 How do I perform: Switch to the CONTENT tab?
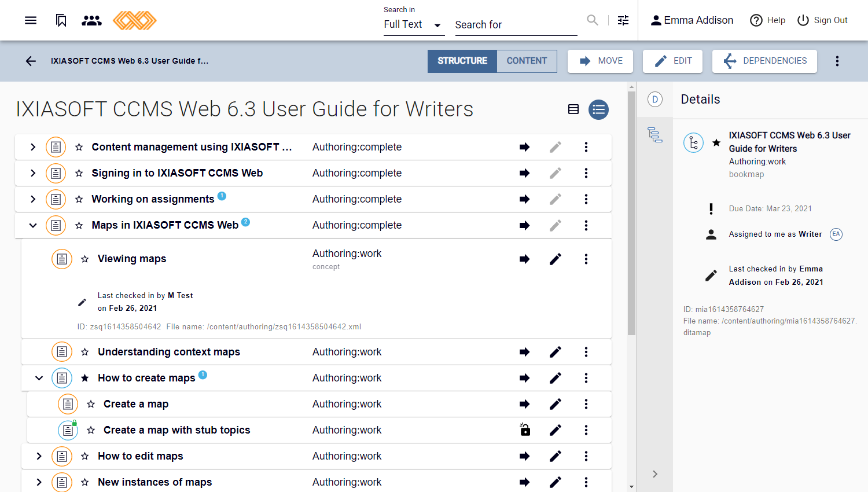[527, 61]
